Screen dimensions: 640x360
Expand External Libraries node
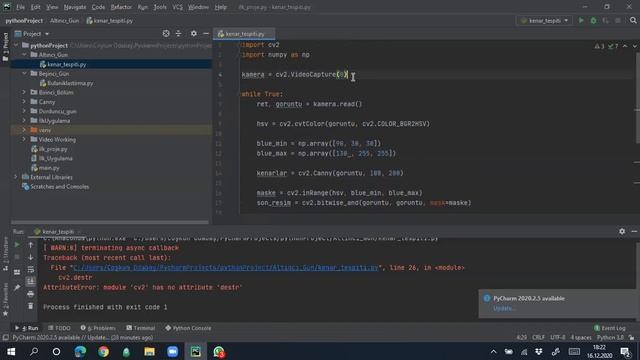tap(16, 177)
